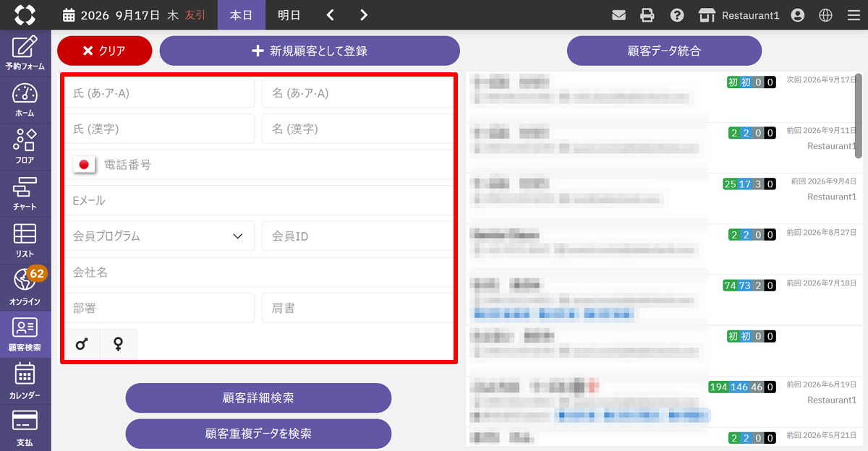This screenshot has width=868, height=451.
Task: Open the user account icon
Action: point(798,14)
